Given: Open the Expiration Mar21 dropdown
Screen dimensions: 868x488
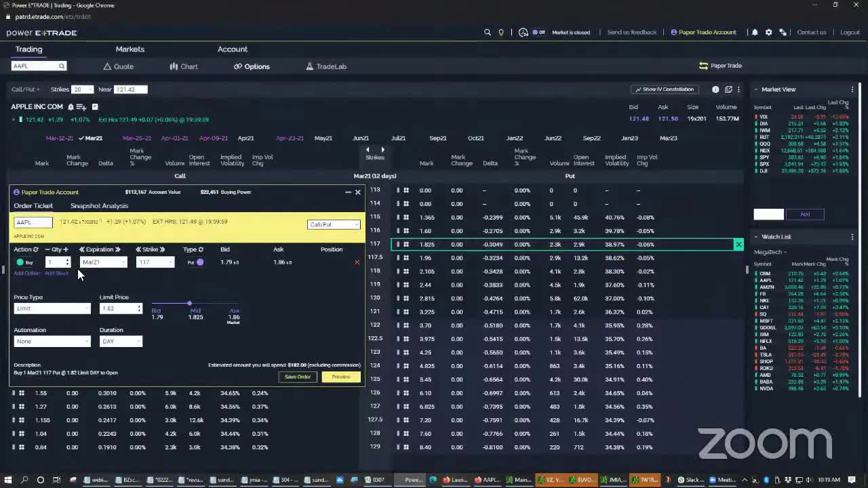Looking at the screenshot, I should [103, 262].
